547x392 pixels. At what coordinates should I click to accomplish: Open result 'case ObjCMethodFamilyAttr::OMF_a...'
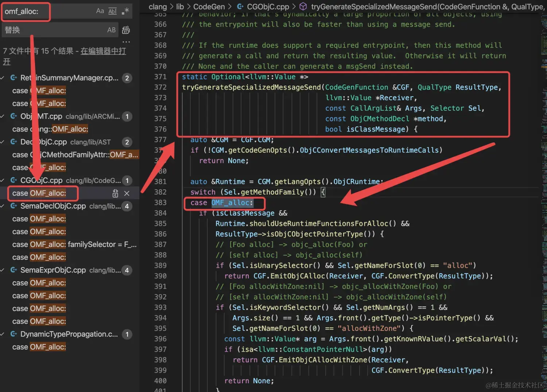75,155
